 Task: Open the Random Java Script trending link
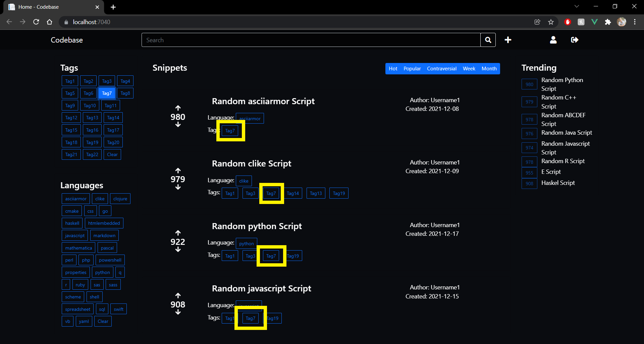567,133
